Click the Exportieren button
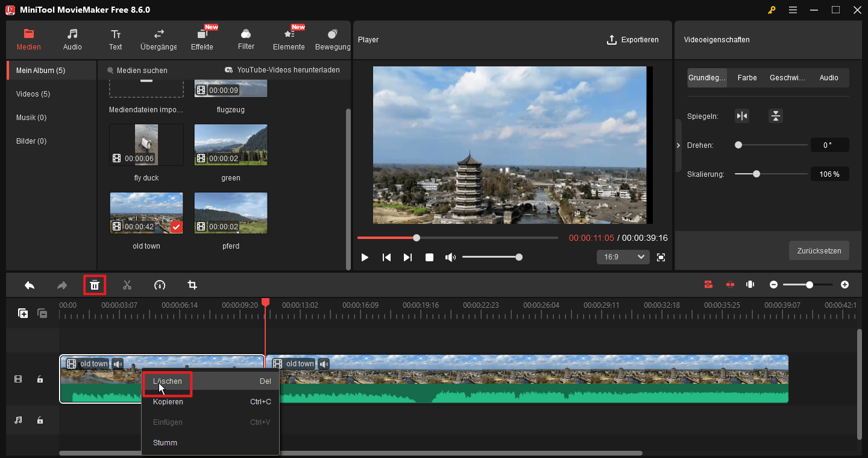Image resolution: width=868 pixels, height=458 pixels. [x=633, y=39]
